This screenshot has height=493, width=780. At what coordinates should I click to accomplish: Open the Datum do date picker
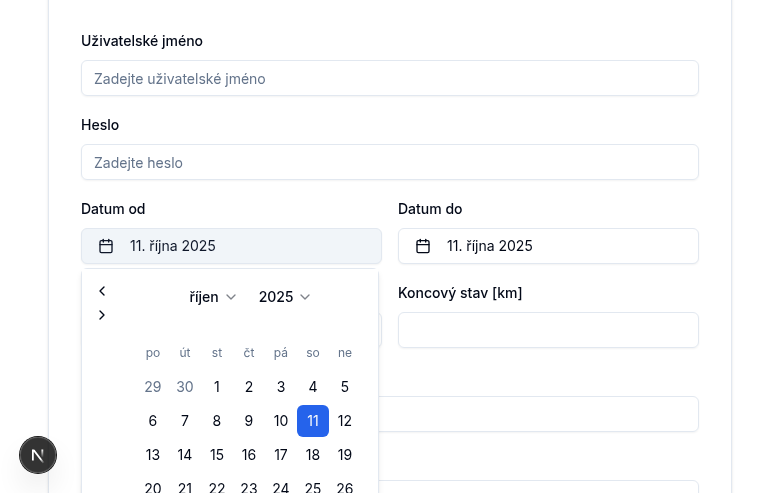point(548,246)
